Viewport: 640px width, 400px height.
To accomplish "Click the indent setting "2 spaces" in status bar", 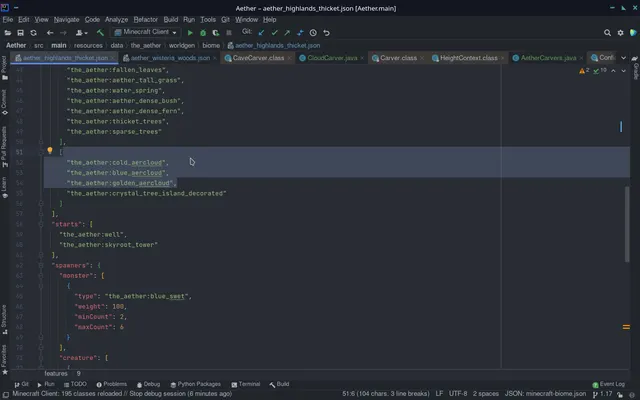I will [x=486, y=394].
